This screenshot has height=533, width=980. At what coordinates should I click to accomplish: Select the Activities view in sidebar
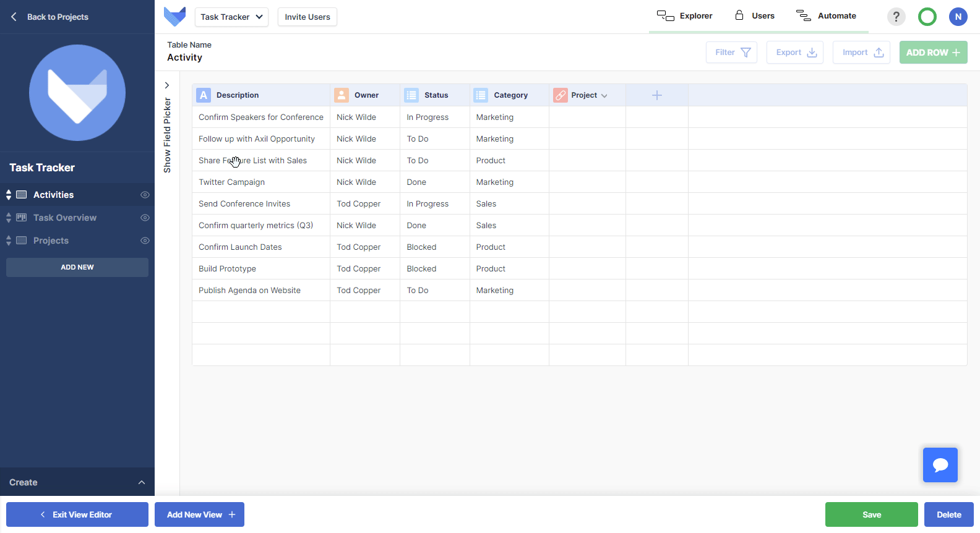[x=77, y=195]
